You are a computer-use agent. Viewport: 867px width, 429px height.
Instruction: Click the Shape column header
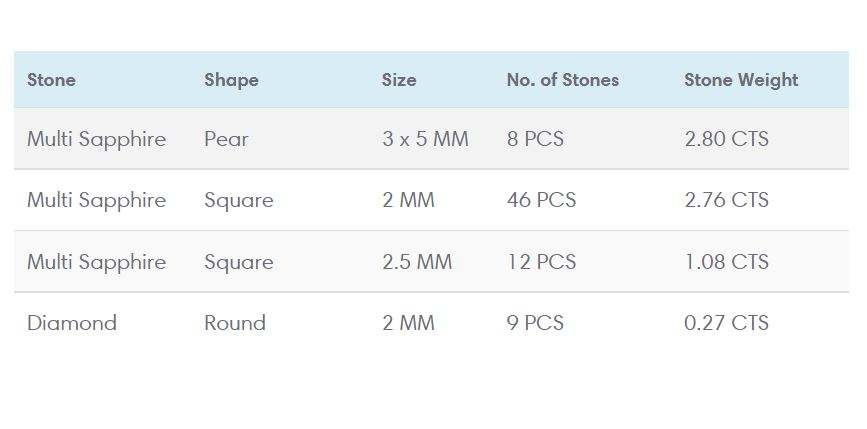click(x=231, y=80)
